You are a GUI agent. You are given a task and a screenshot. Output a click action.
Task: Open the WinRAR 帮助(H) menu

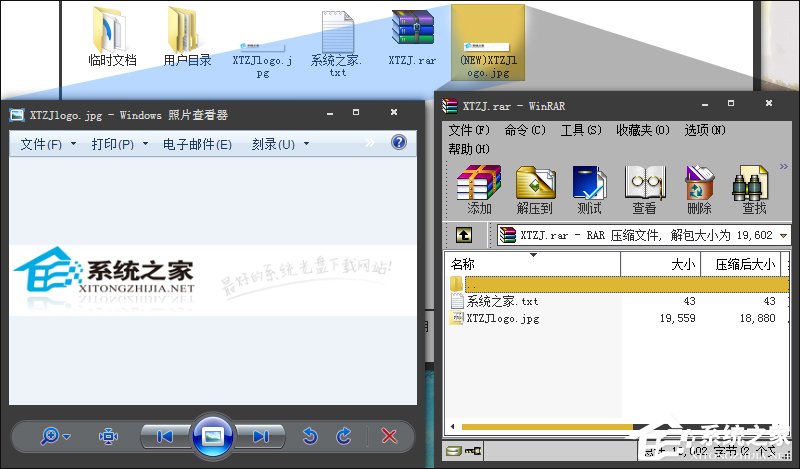click(x=469, y=149)
